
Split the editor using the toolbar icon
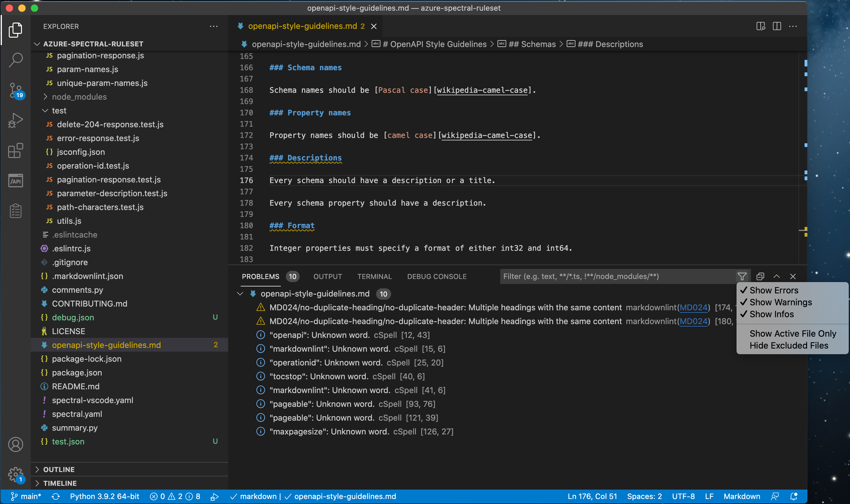[x=777, y=26]
